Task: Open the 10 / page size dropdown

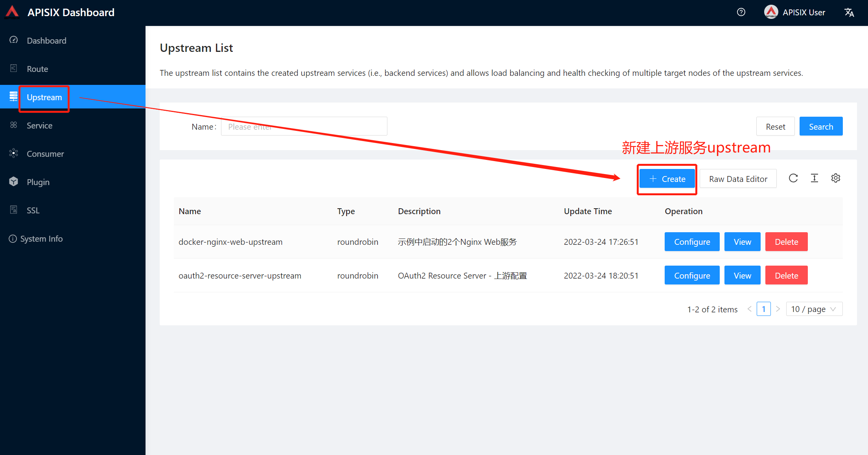Action: 814,309
